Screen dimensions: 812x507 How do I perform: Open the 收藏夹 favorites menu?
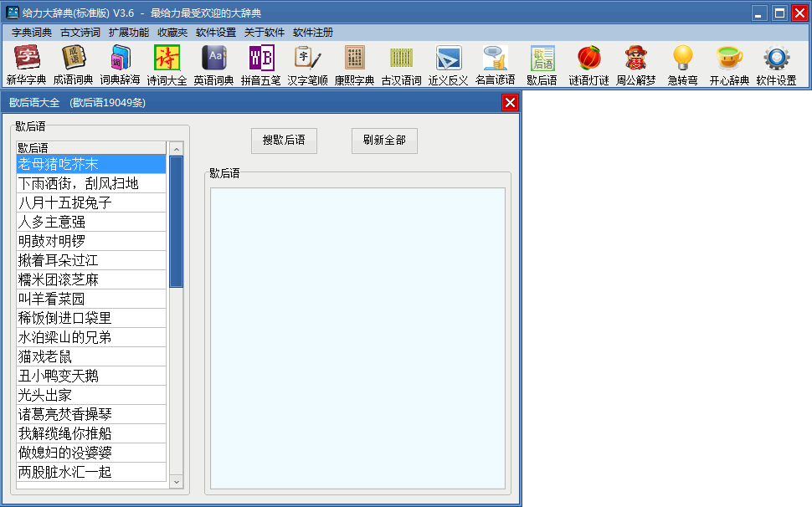(172, 33)
